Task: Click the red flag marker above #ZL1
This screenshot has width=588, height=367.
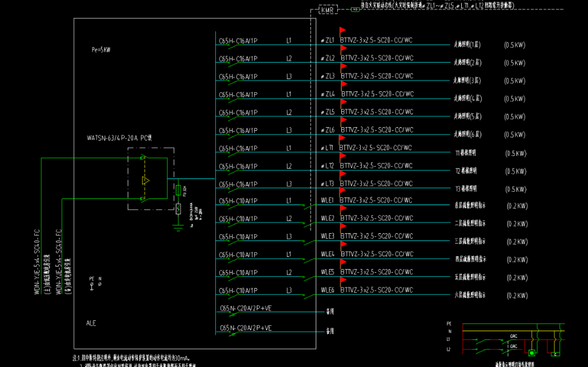Action: point(343,30)
